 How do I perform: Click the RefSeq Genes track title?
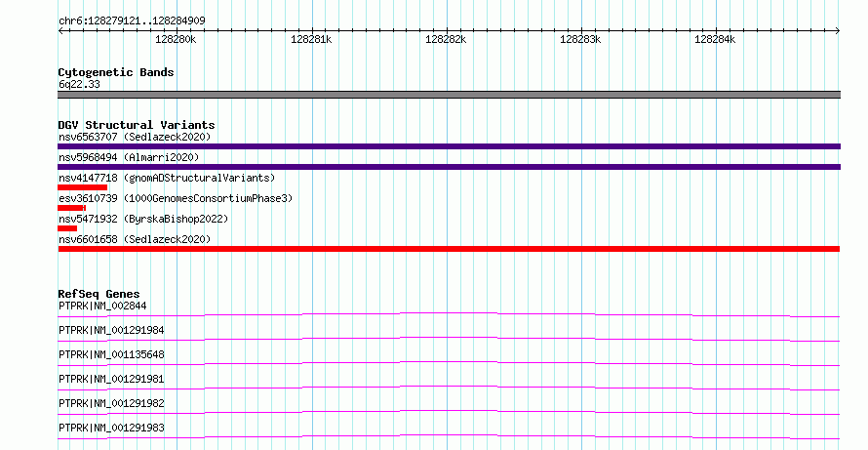[x=99, y=294]
